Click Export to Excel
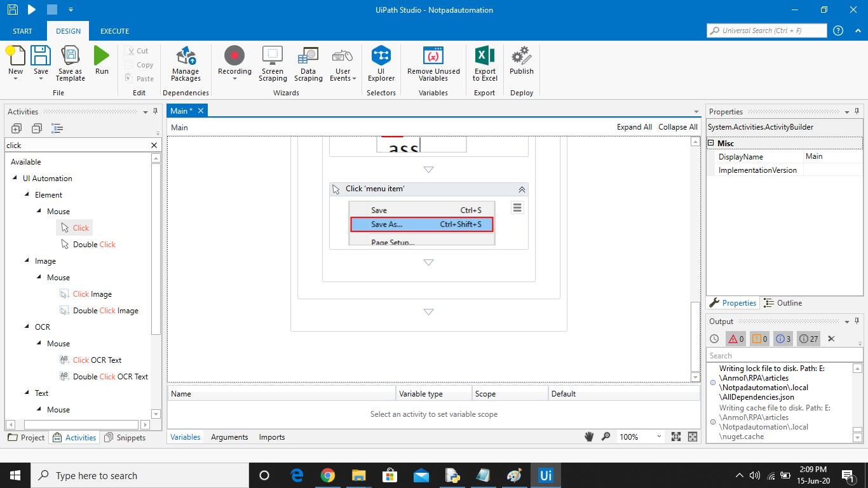This screenshot has width=868, height=488. (485, 64)
